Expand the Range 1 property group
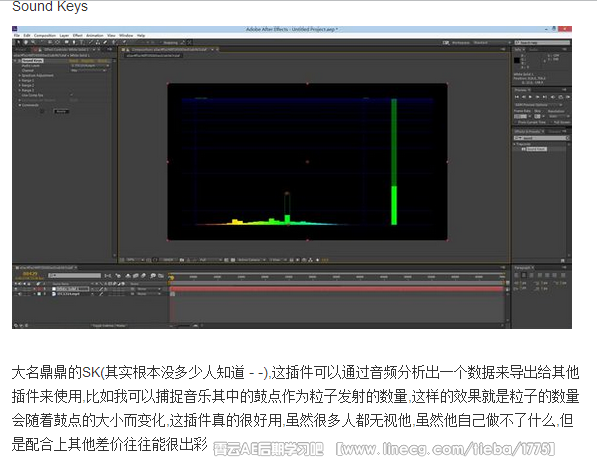Image resolution: width=597 pixels, height=466 pixels. pos(20,80)
